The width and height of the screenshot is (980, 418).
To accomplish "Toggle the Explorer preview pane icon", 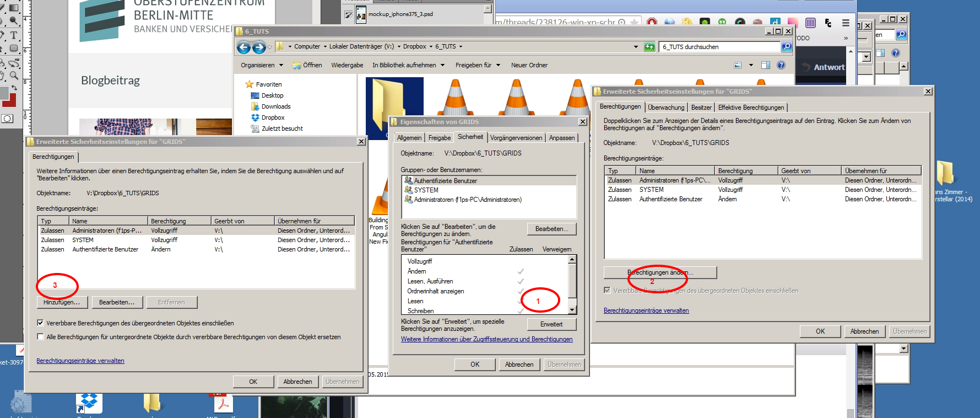I will (x=765, y=65).
